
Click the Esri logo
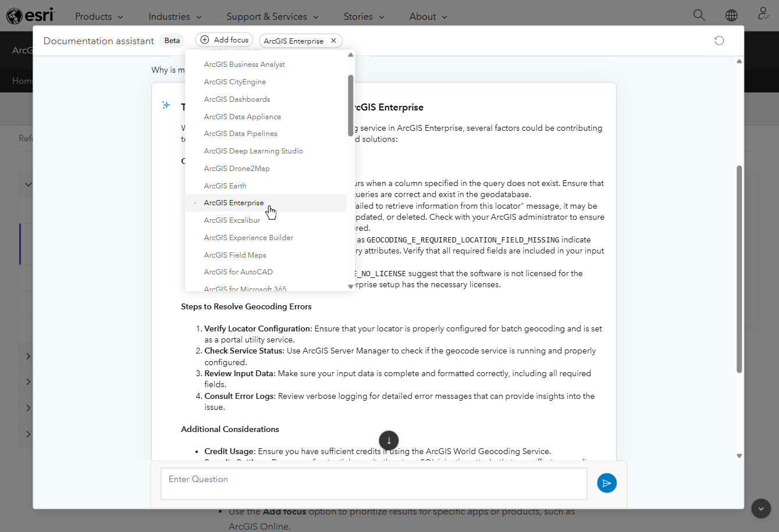tap(30, 16)
